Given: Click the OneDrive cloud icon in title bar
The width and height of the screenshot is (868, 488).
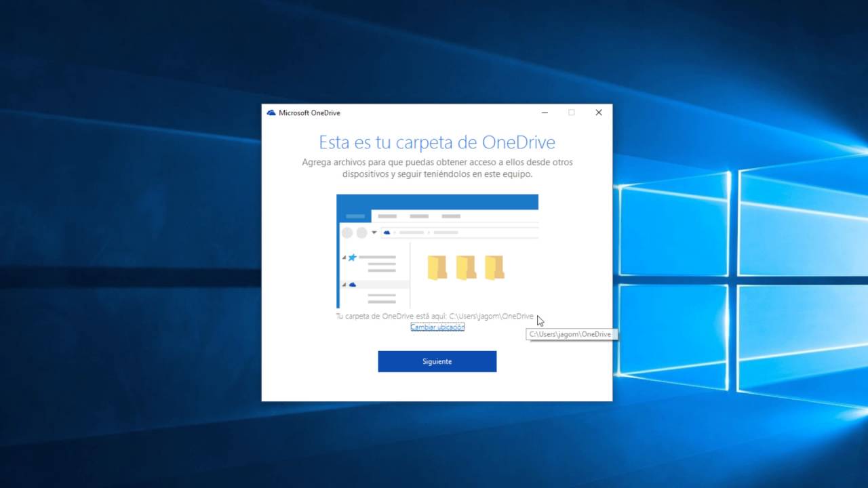Looking at the screenshot, I should (271, 113).
